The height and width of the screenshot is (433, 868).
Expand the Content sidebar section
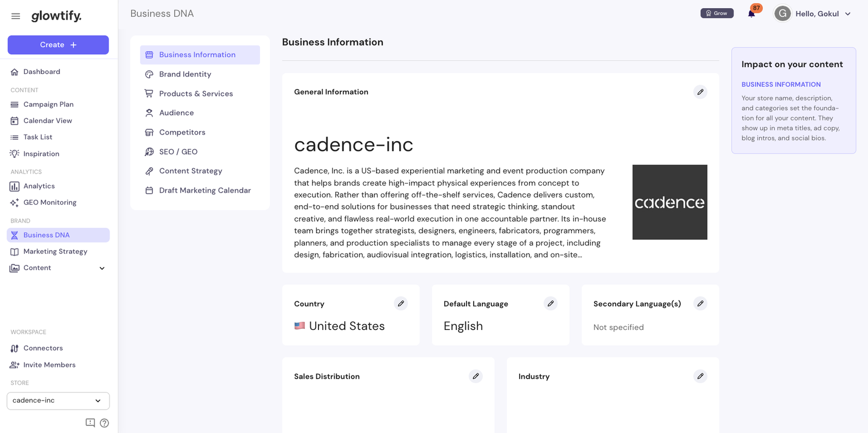coord(58,268)
